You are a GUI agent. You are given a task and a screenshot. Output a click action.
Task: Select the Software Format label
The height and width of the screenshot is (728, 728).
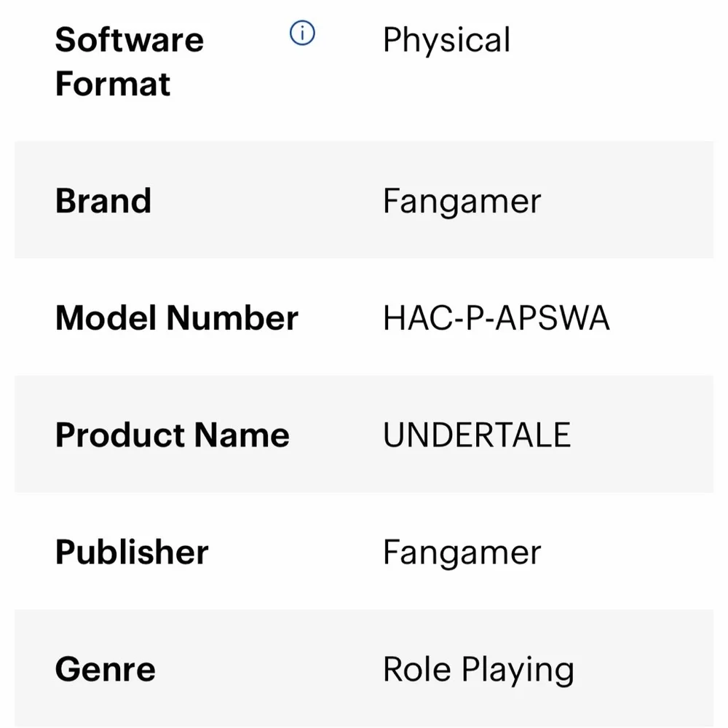coord(130,62)
